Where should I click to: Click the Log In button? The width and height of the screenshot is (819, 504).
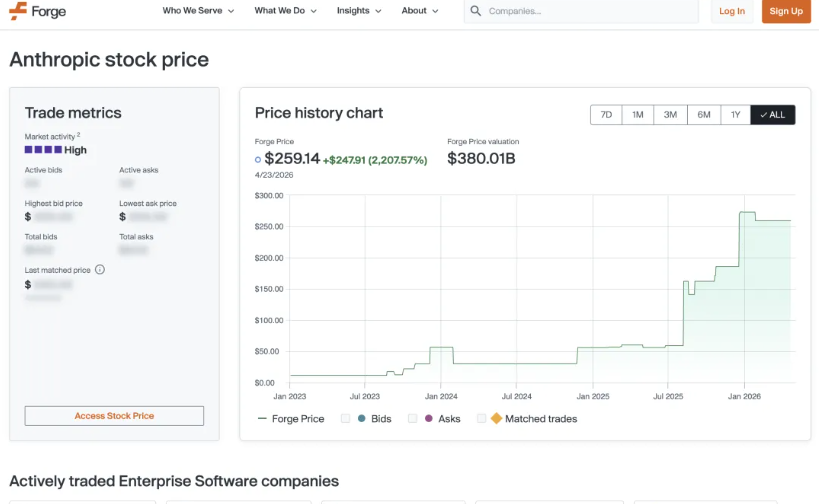[x=732, y=11]
